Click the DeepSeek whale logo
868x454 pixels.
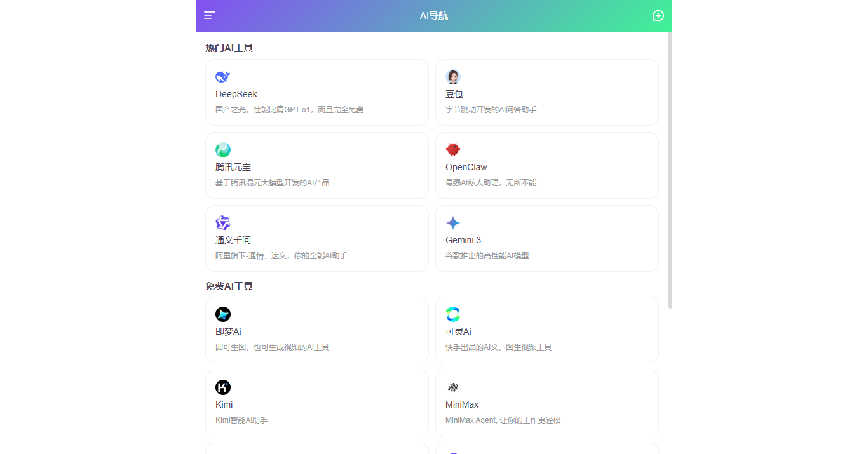coord(223,77)
